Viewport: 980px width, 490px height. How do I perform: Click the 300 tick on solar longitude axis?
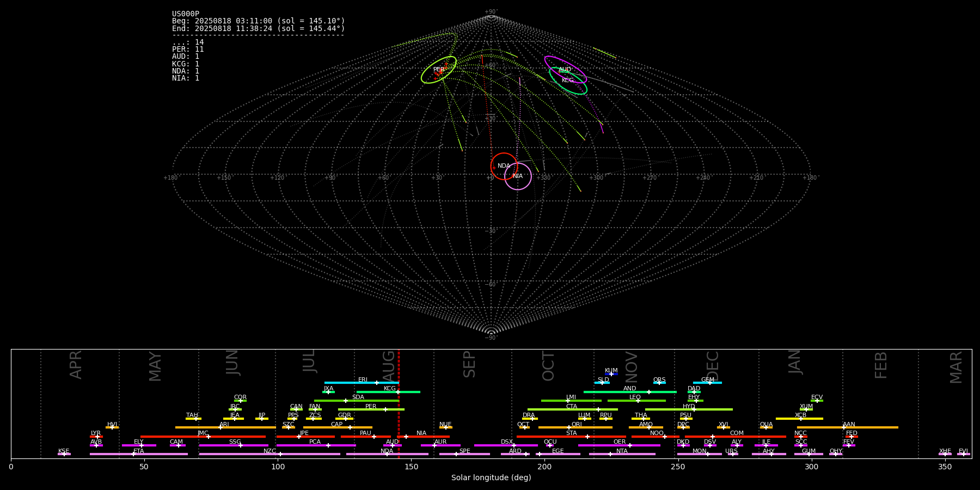[811, 467]
